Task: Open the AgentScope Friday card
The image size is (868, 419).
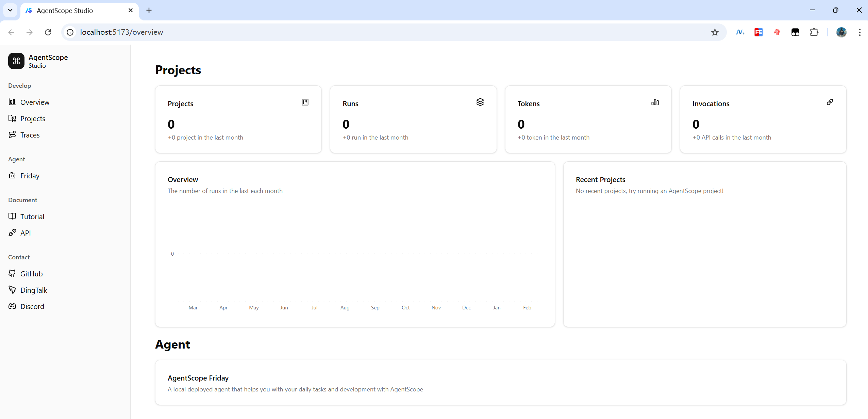Action: click(x=500, y=383)
